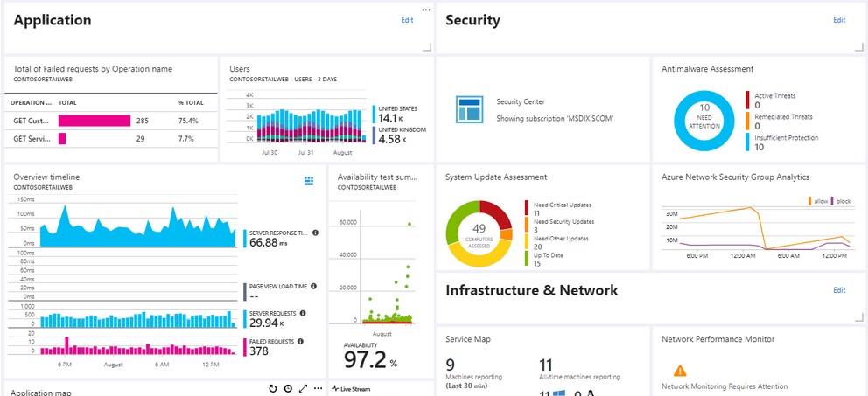Show info for Failed Requests

pyautogui.click(x=300, y=341)
